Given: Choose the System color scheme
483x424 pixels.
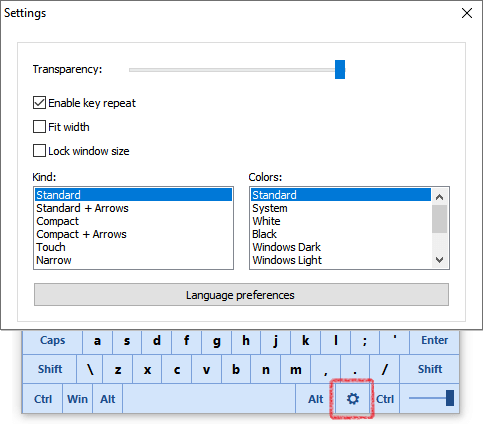Looking at the screenshot, I should coord(341,208).
